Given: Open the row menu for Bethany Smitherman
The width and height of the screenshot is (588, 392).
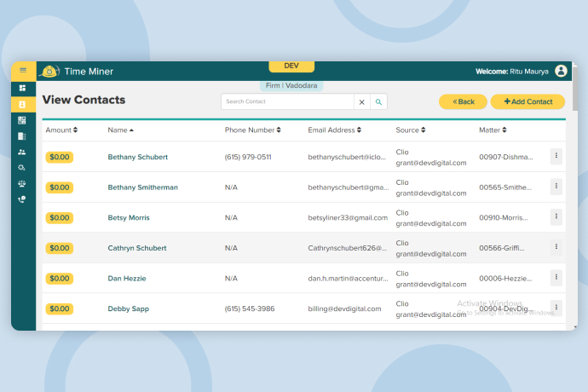Looking at the screenshot, I should [556, 186].
